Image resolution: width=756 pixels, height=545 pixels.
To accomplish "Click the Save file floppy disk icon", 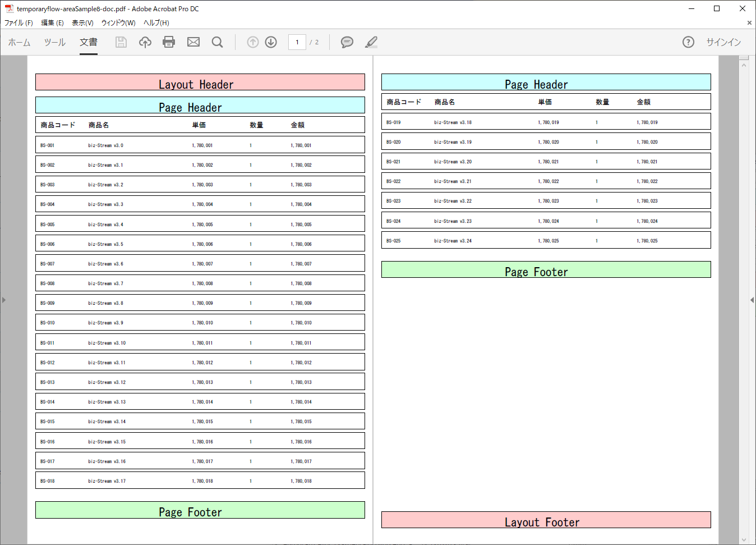I will [x=121, y=42].
